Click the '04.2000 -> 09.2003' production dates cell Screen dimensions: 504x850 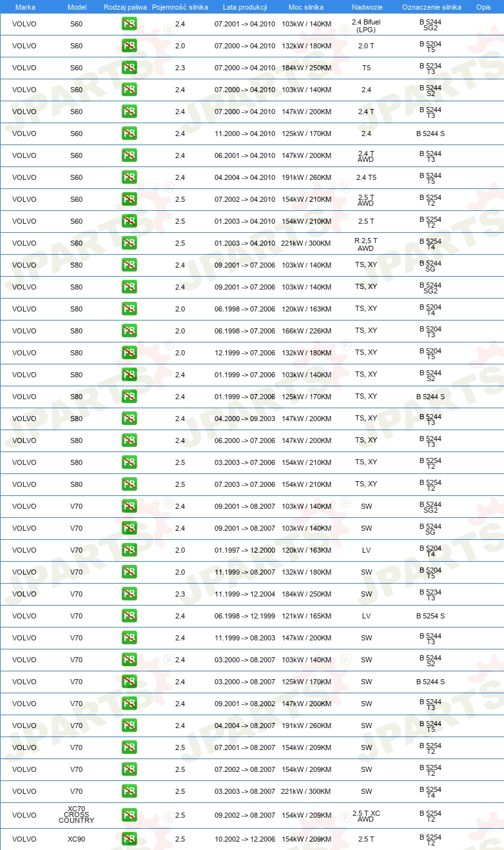pyautogui.click(x=245, y=419)
